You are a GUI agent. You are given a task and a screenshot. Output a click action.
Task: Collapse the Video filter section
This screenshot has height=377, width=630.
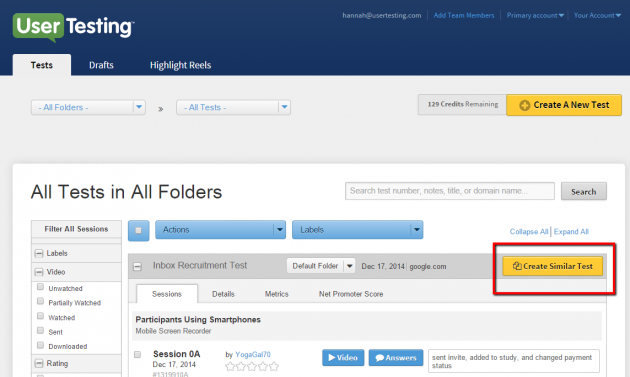(x=39, y=272)
